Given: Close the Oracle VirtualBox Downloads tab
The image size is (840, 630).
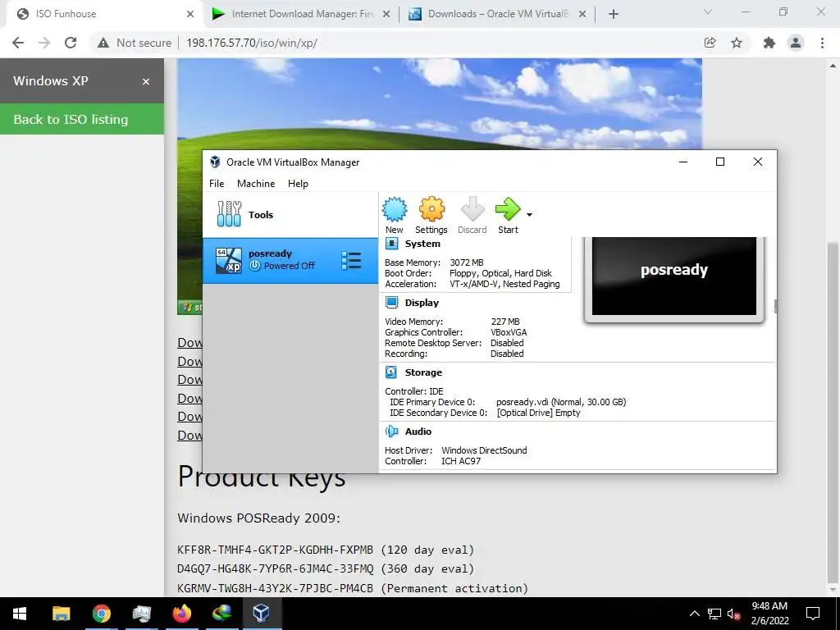Looking at the screenshot, I should [582, 15].
